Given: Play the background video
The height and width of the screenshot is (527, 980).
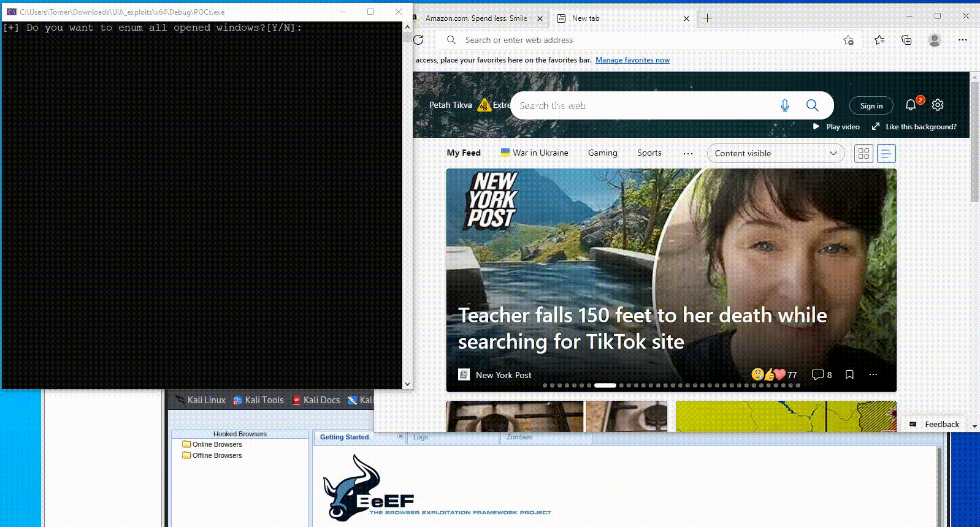Looking at the screenshot, I should point(836,127).
